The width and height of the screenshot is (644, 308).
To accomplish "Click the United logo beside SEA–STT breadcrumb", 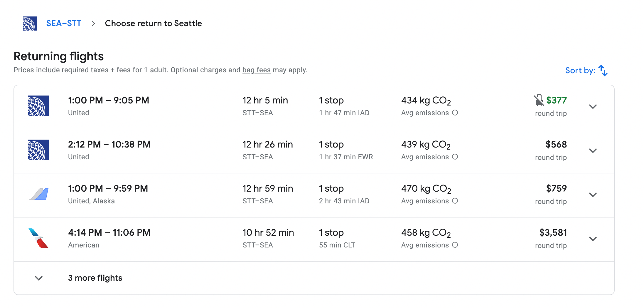I will pyautogui.click(x=30, y=24).
